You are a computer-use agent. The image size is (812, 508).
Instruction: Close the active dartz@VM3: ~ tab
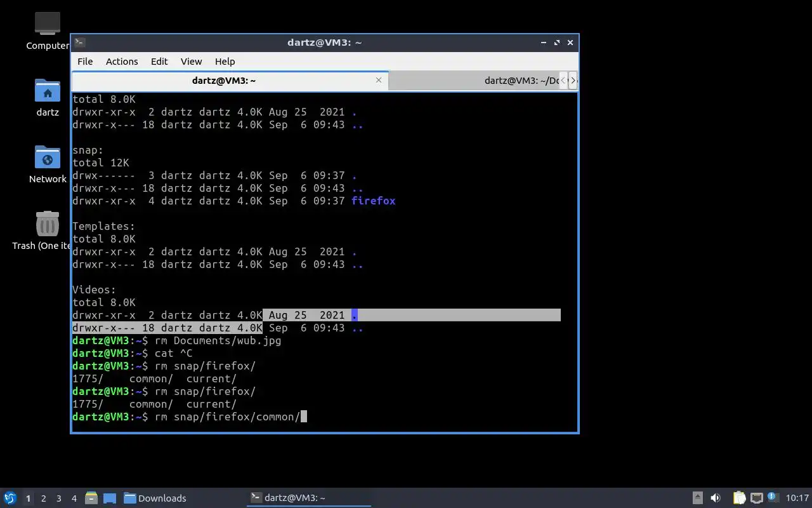point(379,80)
